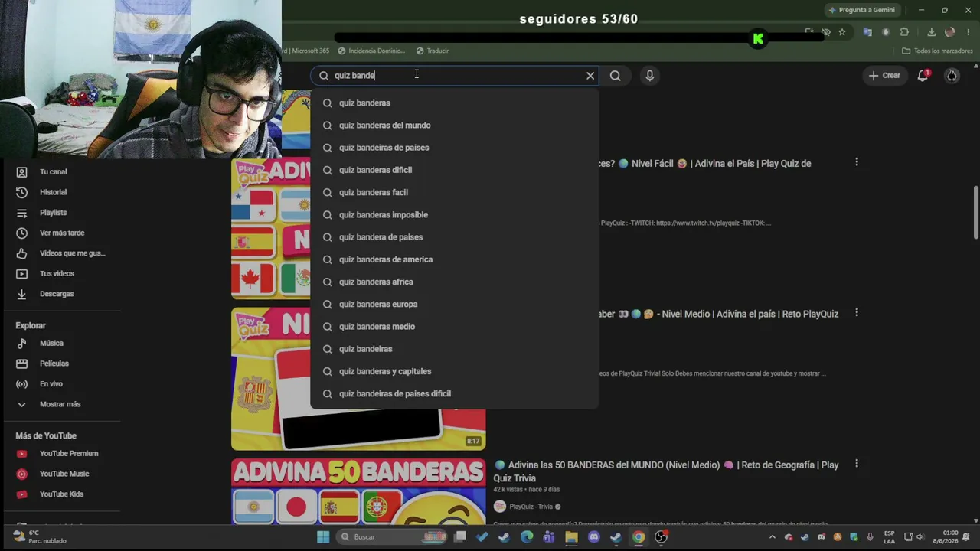The image size is (980, 551).
Task: Open Discord from the taskbar
Action: (594, 537)
